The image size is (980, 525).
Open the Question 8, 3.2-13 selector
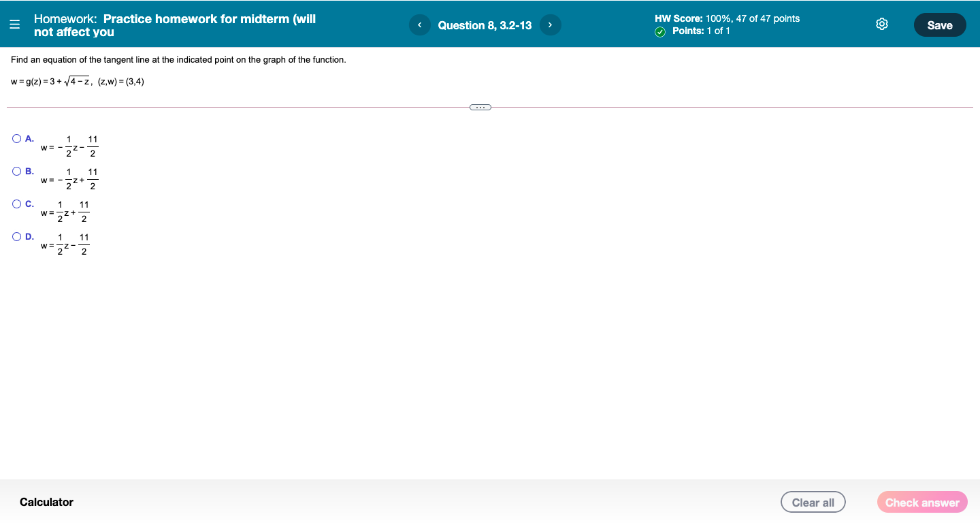pyautogui.click(x=485, y=25)
